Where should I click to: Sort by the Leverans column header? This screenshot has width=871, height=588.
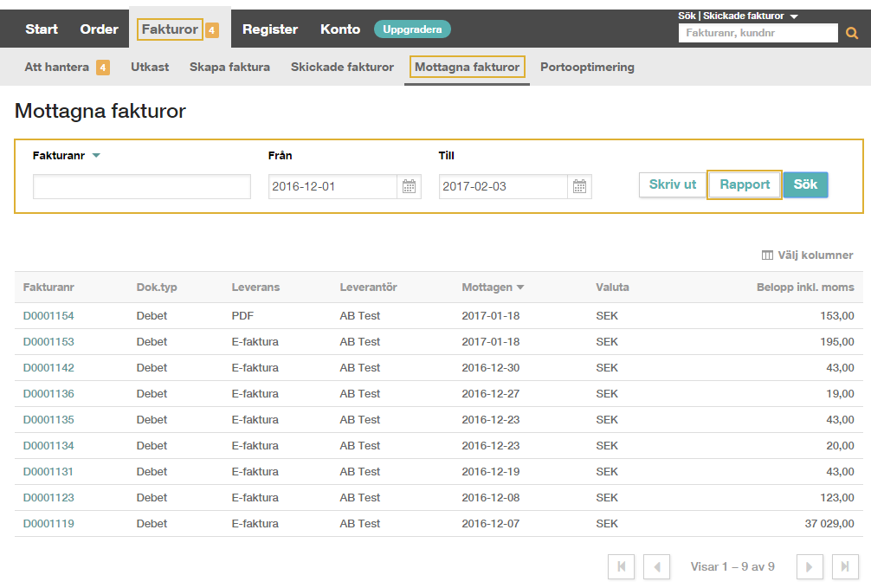(x=255, y=288)
